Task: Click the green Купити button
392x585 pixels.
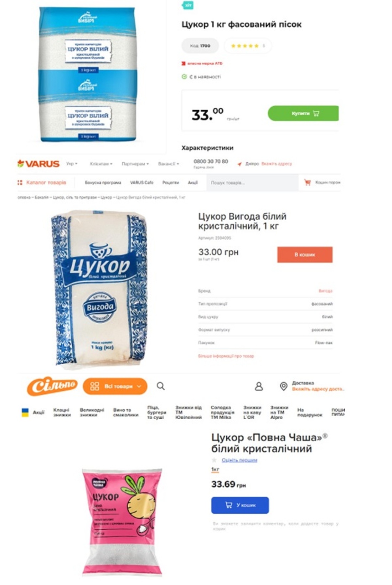Action: coord(303,113)
